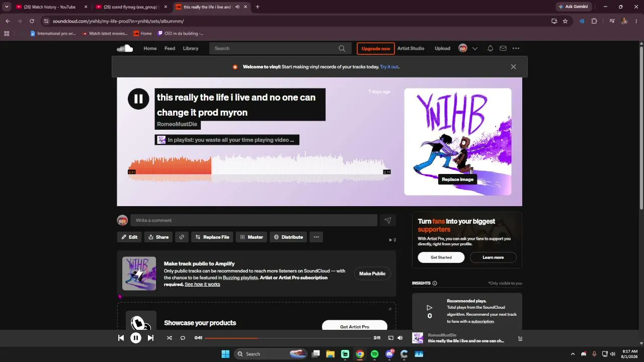Image resolution: width=644 pixels, height=362 pixels.
Task: Seek within the track waveform
Action: click(259, 169)
